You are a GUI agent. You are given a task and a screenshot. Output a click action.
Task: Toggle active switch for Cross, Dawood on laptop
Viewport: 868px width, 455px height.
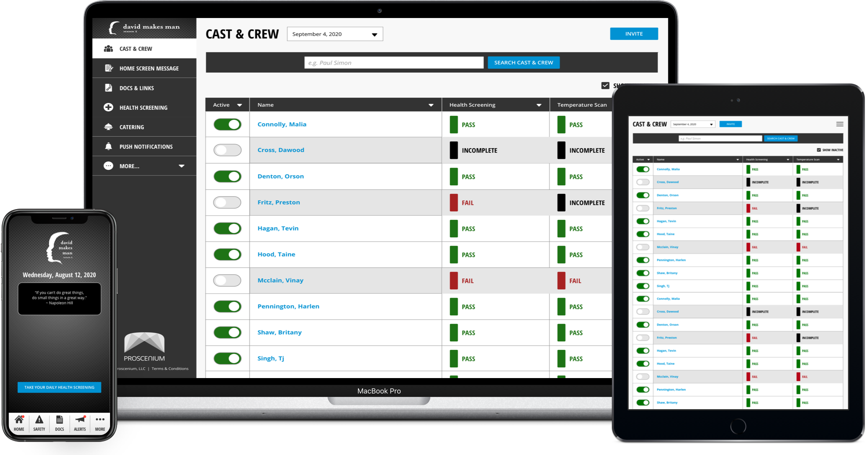point(227,150)
